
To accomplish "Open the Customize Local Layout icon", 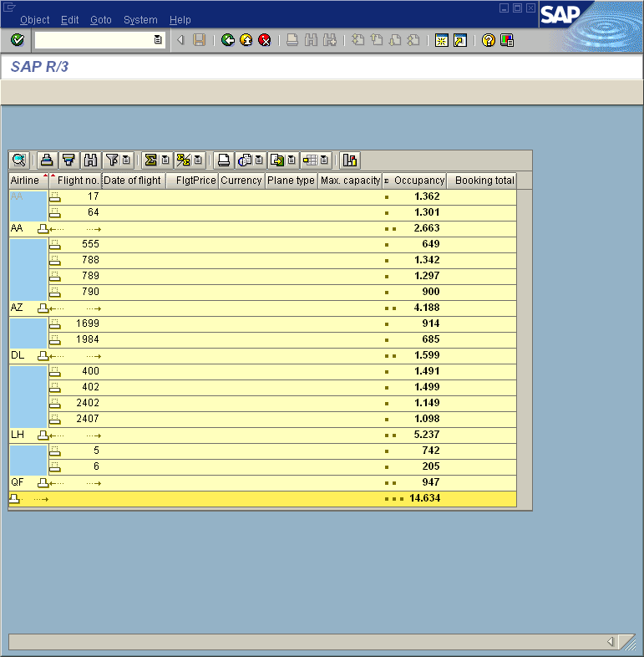I will pos(507,40).
